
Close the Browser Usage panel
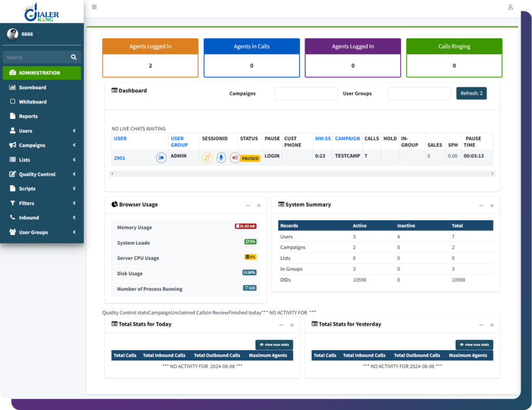(259, 205)
